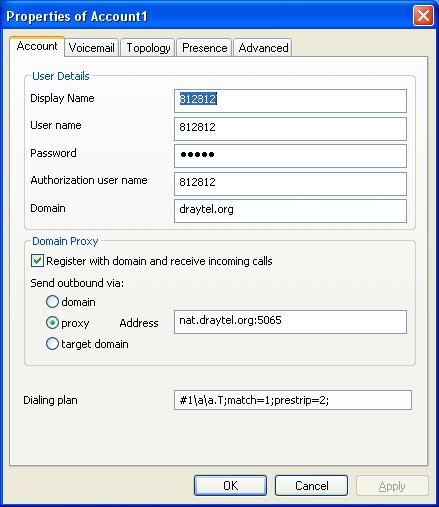This screenshot has width=439, height=507.
Task: Click the Display Name input field
Action: [290, 101]
